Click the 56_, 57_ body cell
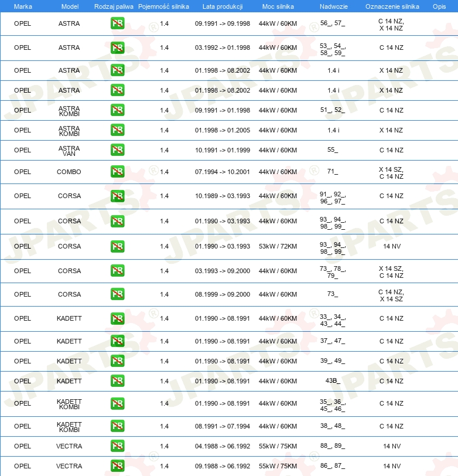The image size is (458, 476). 333,23
